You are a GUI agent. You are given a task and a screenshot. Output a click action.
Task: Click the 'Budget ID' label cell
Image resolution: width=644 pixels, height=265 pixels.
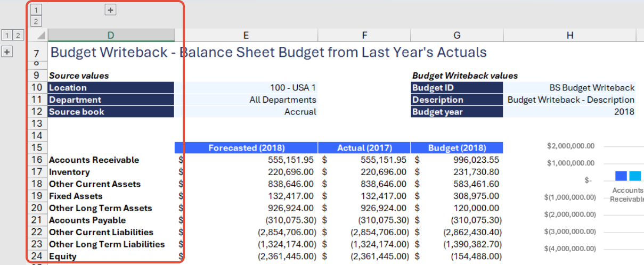click(x=457, y=88)
